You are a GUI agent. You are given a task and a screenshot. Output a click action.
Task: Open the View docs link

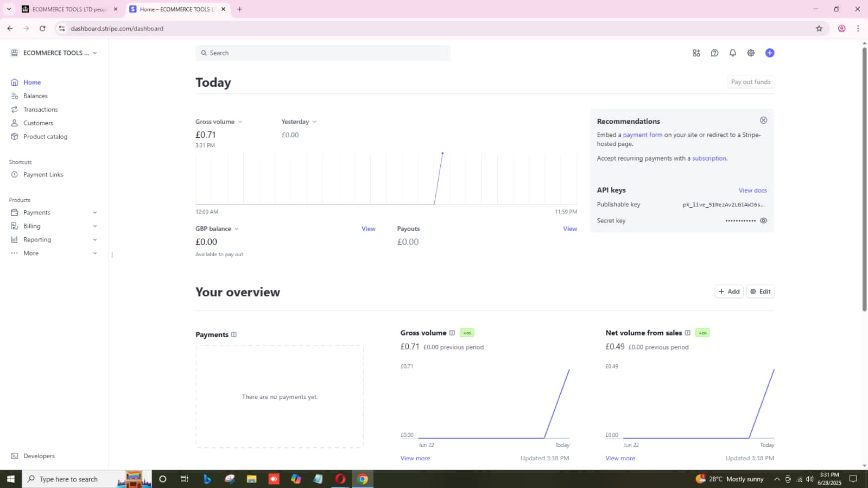pyautogui.click(x=752, y=191)
